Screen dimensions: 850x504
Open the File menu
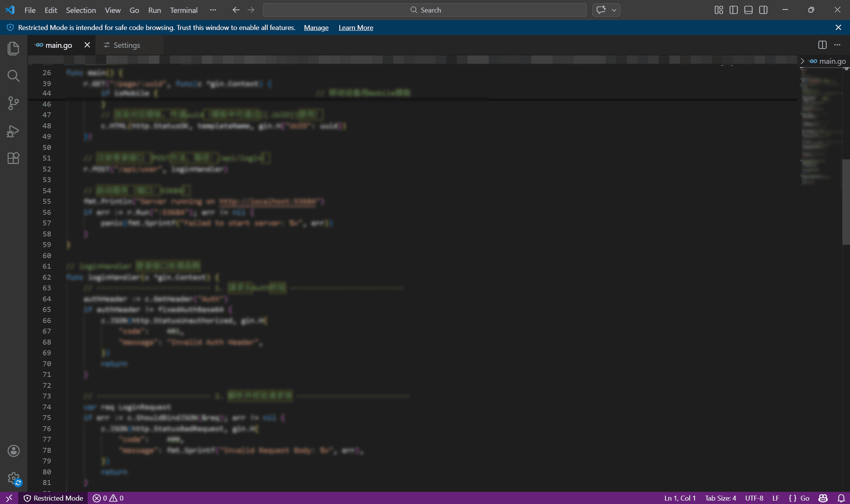click(x=30, y=10)
